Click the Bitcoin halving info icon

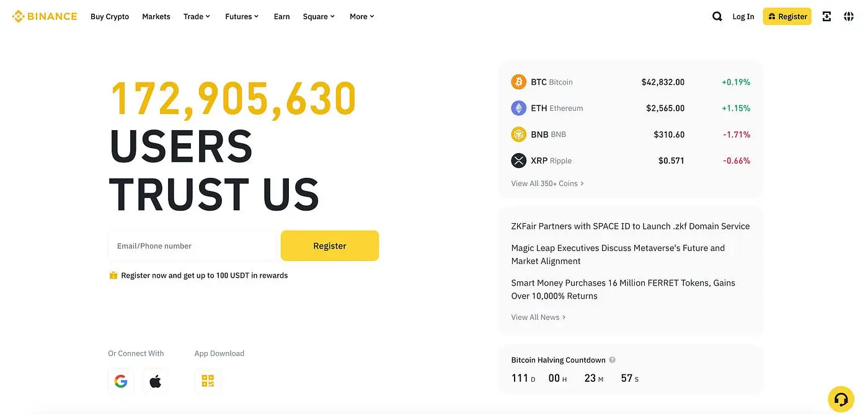(613, 360)
